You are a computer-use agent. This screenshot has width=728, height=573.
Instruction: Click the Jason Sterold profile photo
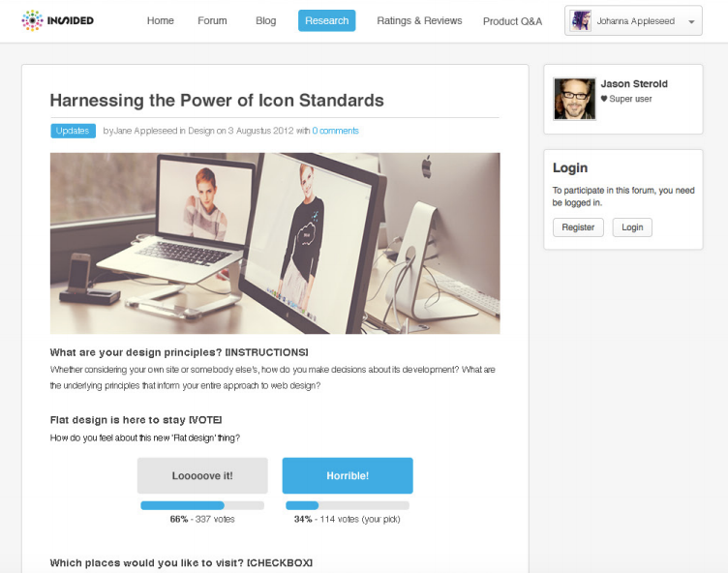(x=574, y=99)
